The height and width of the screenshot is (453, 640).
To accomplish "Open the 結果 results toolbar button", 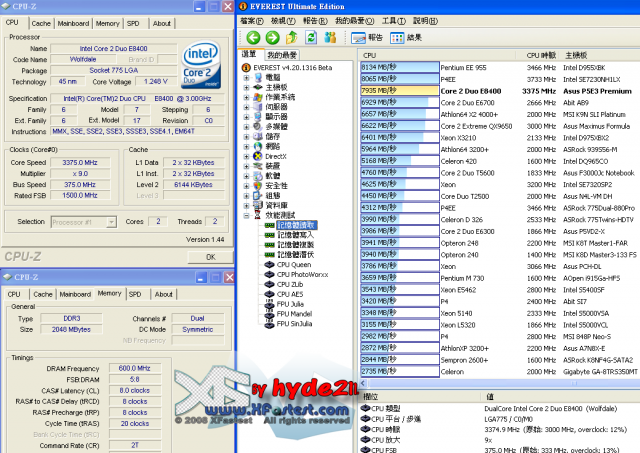I will [x=406, y=38].
